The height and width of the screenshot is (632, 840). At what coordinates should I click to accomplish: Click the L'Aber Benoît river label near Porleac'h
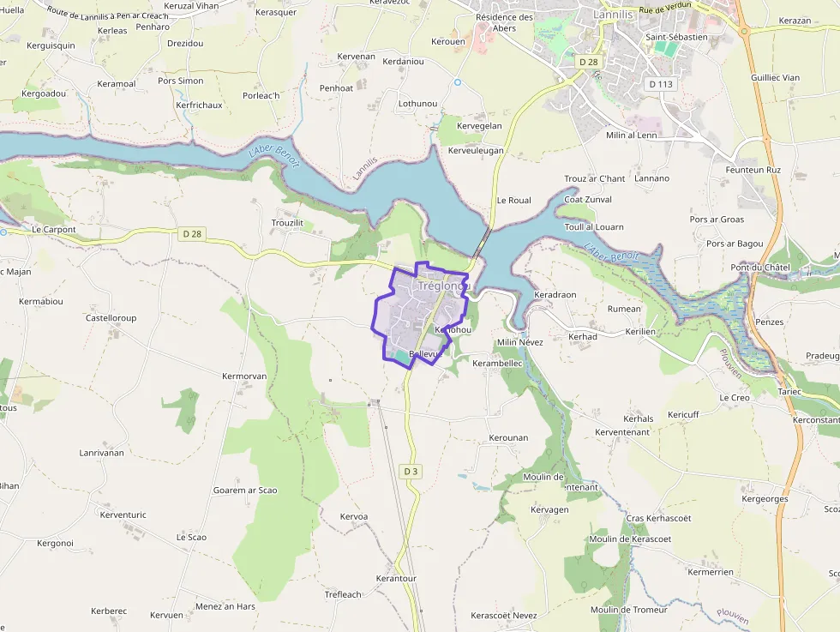273,155
